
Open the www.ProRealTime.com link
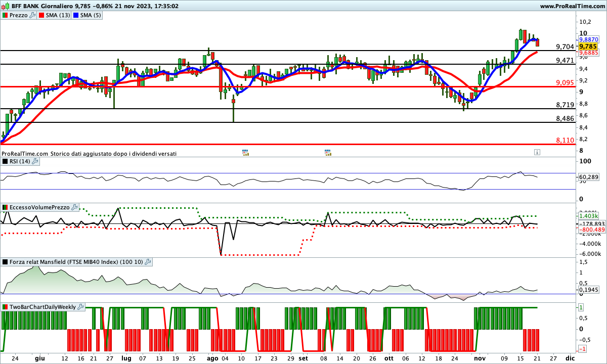point(572,6)
